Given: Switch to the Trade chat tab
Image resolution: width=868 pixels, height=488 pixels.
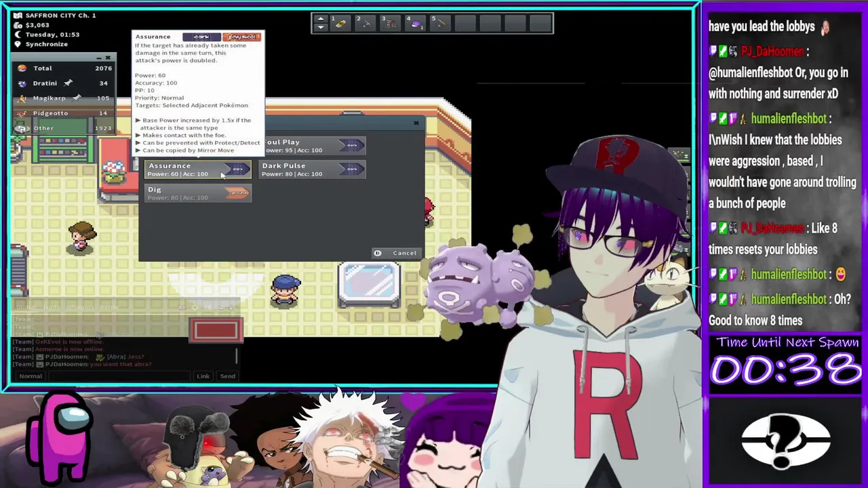Looking at the screenshot, I should coord(52,308).
